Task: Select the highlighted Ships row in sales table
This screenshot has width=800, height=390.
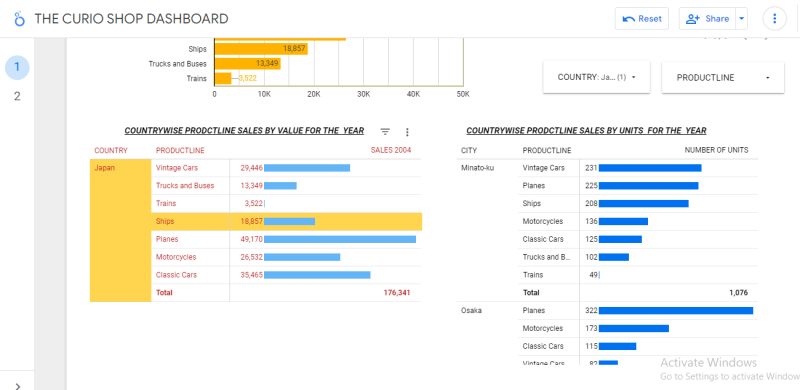Action: pyautogui.click(x=287, y=222)
